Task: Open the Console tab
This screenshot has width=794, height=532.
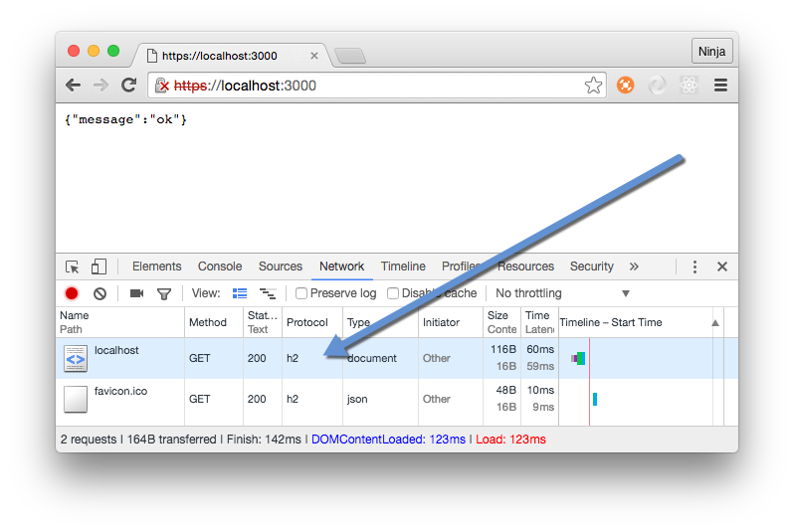Action: coord(220,266)
